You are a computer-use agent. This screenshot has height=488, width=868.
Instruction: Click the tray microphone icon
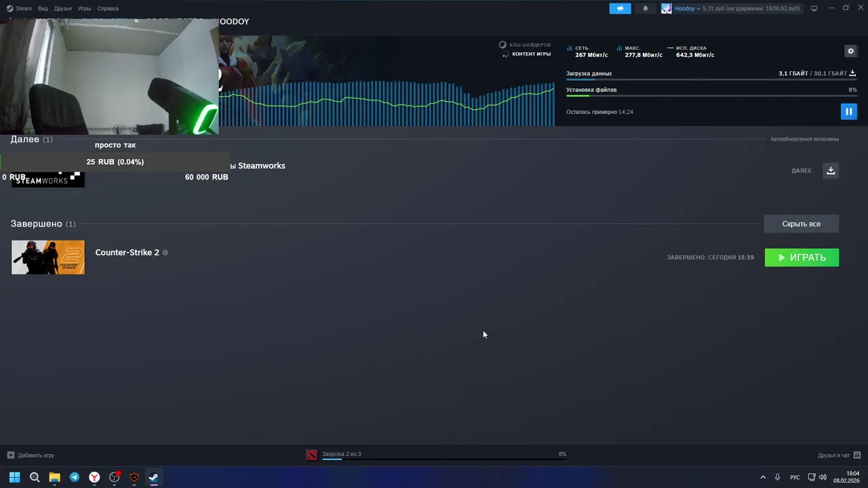point(778,477)
